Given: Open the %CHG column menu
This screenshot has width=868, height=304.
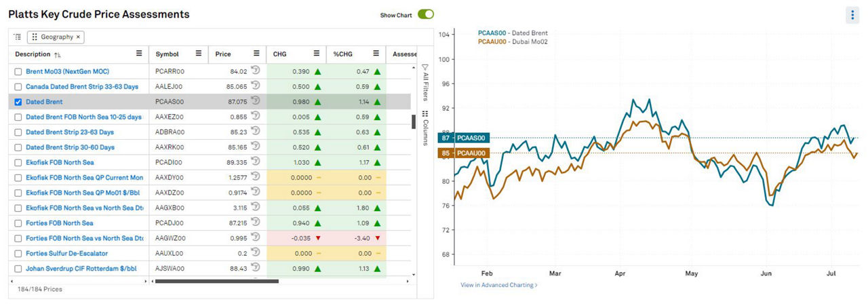Looking at the screenshot, I should click(375, 54).
